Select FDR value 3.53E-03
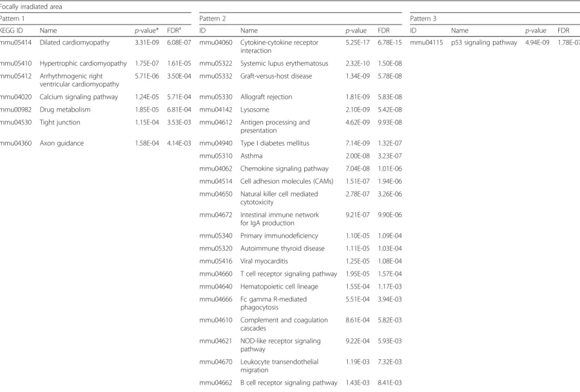The height and width of the screenshot is (392, 580). [179, 122]
